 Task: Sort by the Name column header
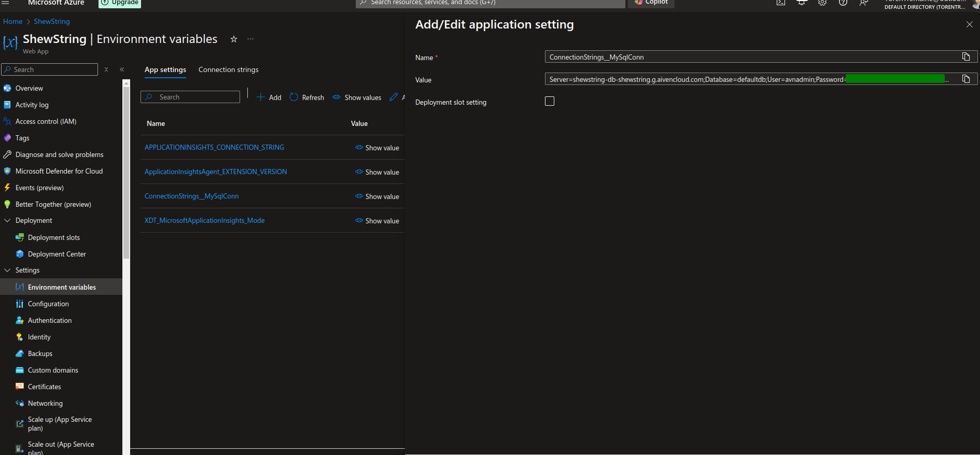click(156, 123)
